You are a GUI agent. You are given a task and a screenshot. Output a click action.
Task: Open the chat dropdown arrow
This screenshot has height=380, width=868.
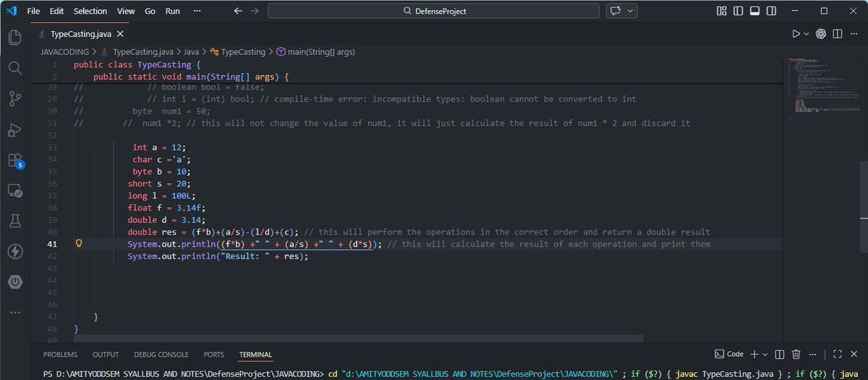[x=631, y=11]
